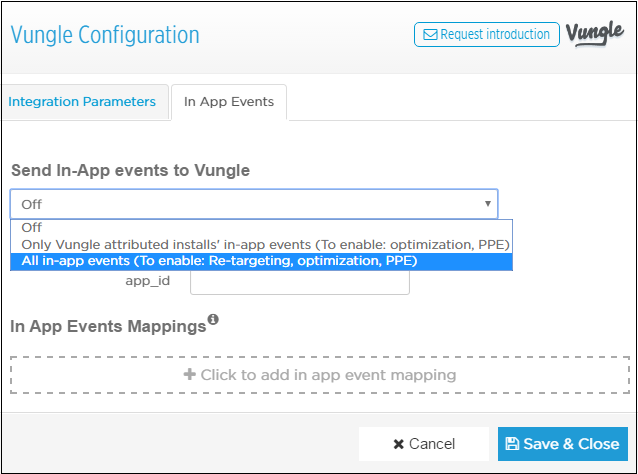Click the plus icon to add event mapping
The width and height of the screenshot is (638, 474).
tap(190, 374)
